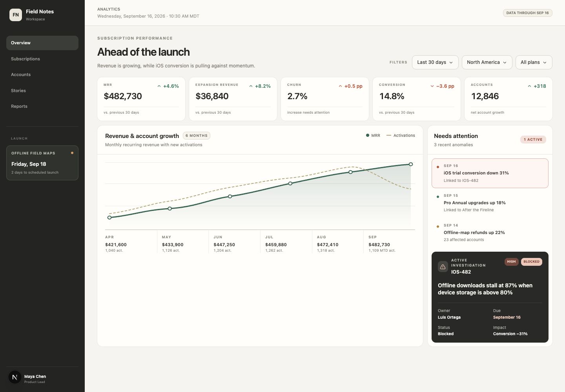Click the Blocked tag on IOS-482 card
This screenshot has width=565, height=392.
tap(531, 262)
